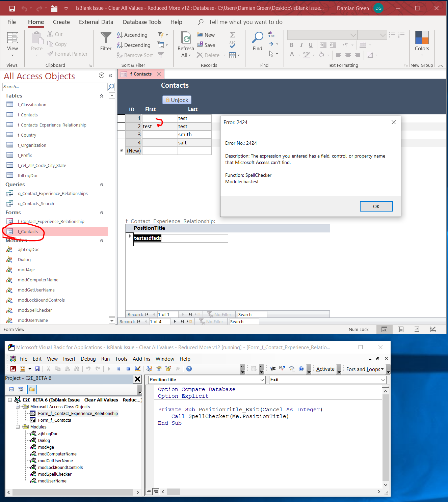Sort records Descending
The image size is (448, 502).
[133, 45]
